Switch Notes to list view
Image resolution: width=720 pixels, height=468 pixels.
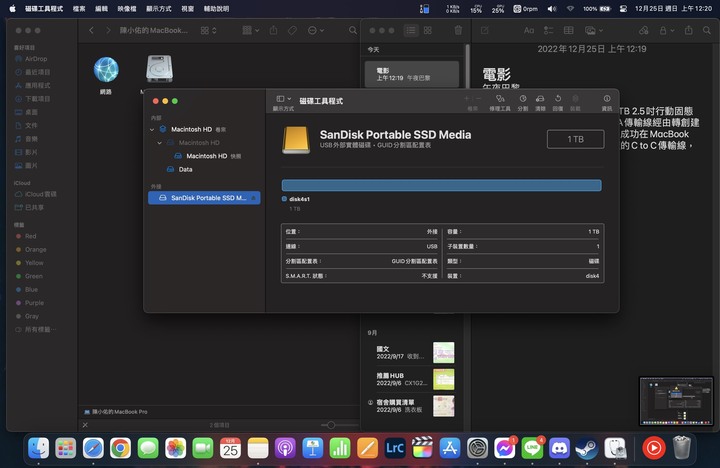tap(411, 30)
